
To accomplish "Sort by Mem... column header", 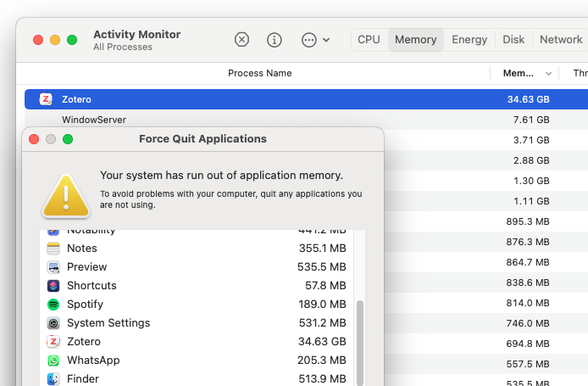I will coord(518,73).
